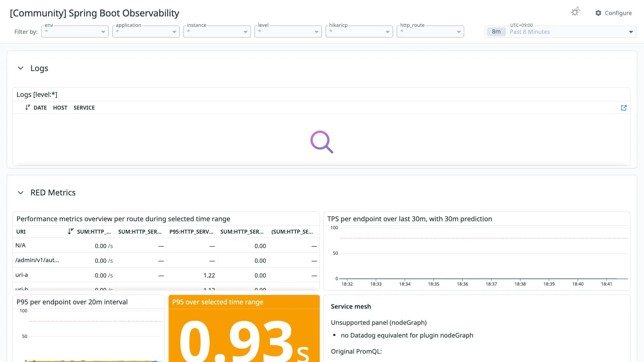This screenshot has width=644, height=362.
Task: Click the (SUM:HTTP_SE... column header
Action: point(292,232)
